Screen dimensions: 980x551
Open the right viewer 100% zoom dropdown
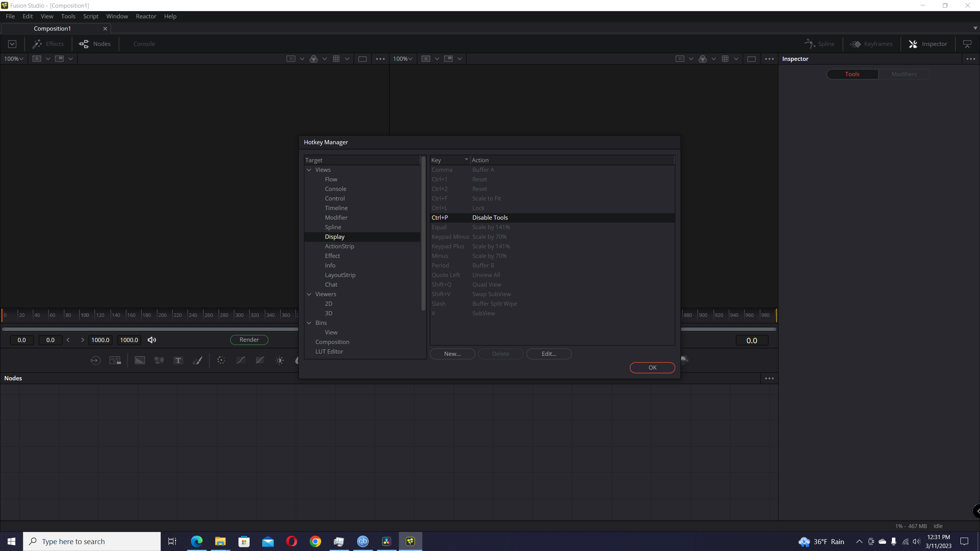tap(403, 59)
